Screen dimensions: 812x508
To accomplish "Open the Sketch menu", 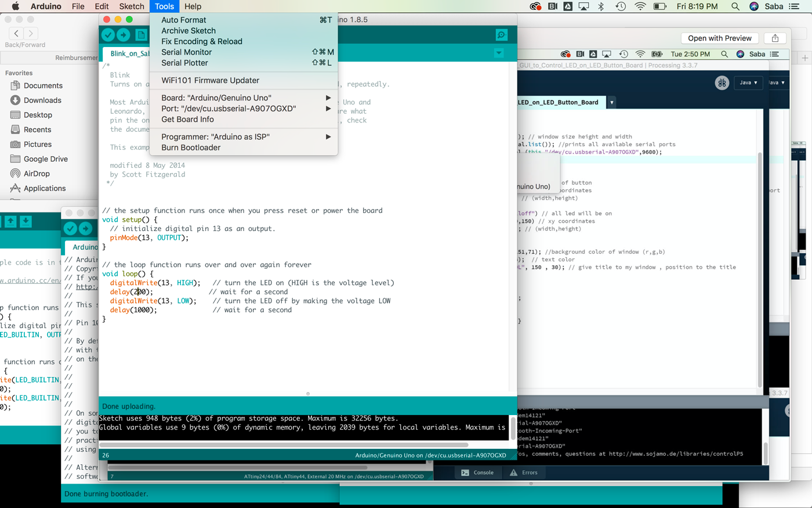I will (x=132, y=6).
